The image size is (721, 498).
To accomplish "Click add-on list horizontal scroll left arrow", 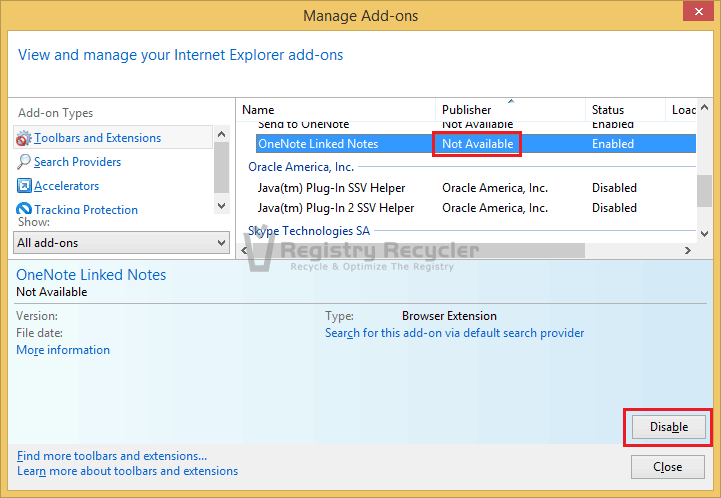I will pos(244,251).
